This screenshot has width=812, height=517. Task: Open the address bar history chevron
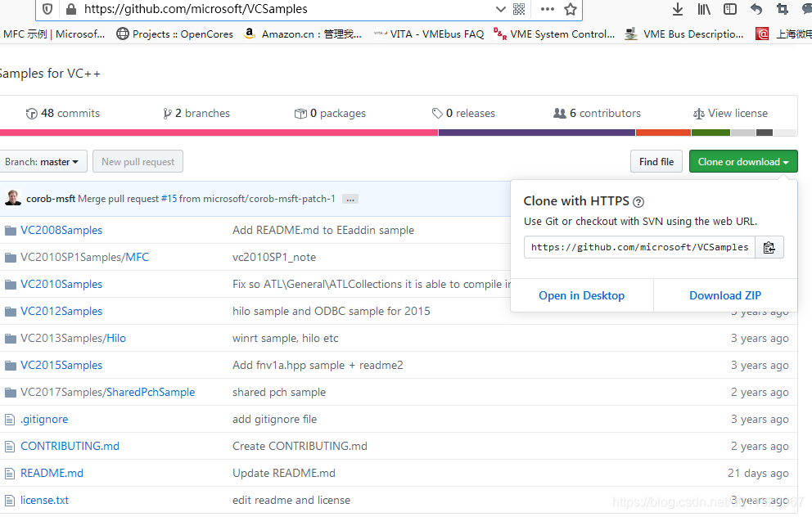click(501, 11)
